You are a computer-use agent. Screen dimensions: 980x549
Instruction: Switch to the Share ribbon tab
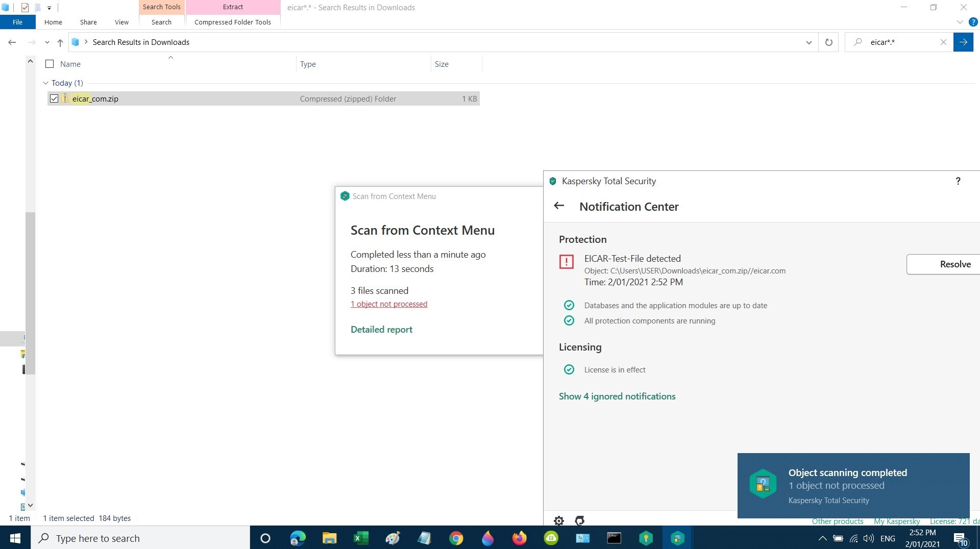point(88,22)
